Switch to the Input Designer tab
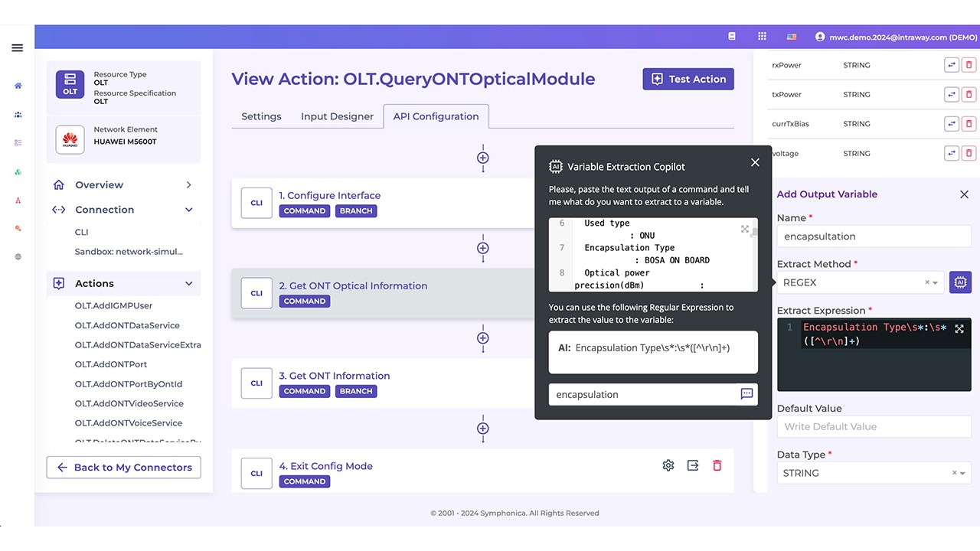Image resolution: width=980 pixels, height=551 pixels. pyautogui.click(x=337, y=116)
